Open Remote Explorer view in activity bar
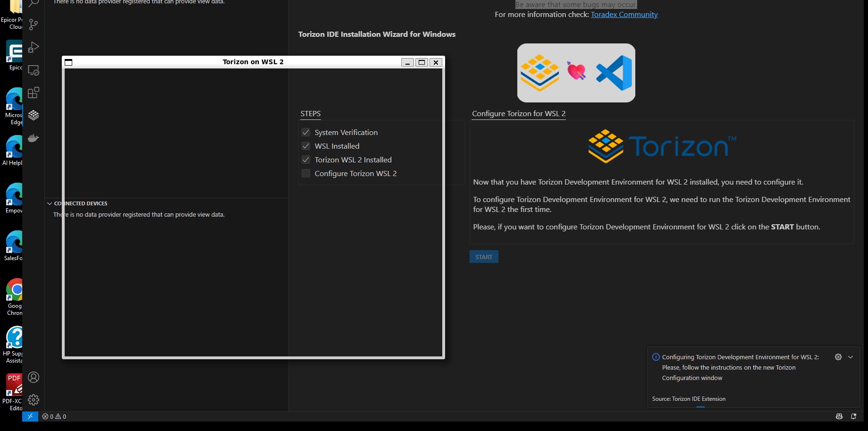This screenshot has width=868, height=431. click(x=34, y=70)
